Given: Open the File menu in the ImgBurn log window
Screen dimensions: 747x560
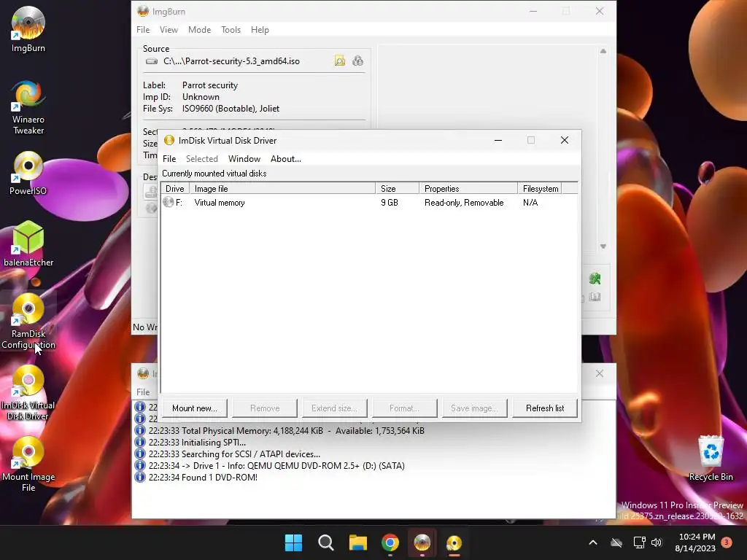Looking at the screenshot, I should click(143, 392).
